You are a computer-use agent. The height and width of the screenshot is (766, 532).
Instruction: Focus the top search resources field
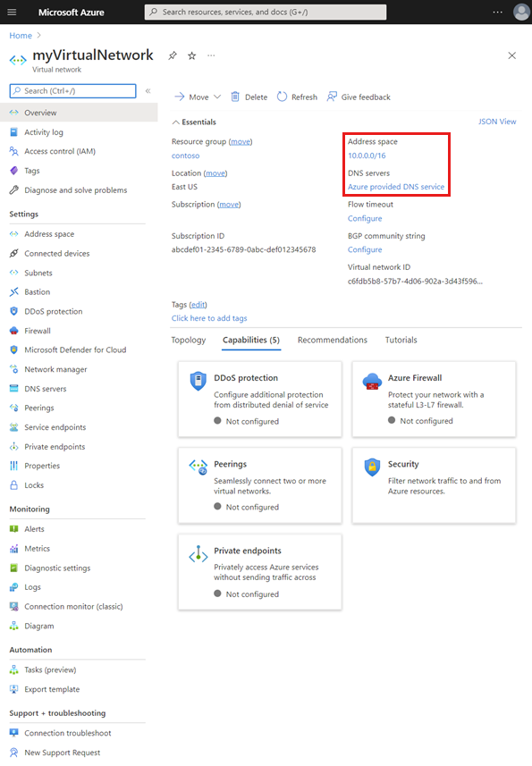[x=266, y=13]
